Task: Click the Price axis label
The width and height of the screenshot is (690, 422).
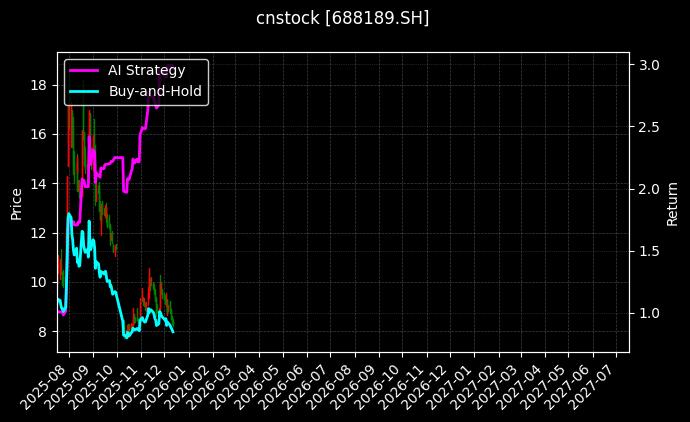Action: [x=16, y=204]
